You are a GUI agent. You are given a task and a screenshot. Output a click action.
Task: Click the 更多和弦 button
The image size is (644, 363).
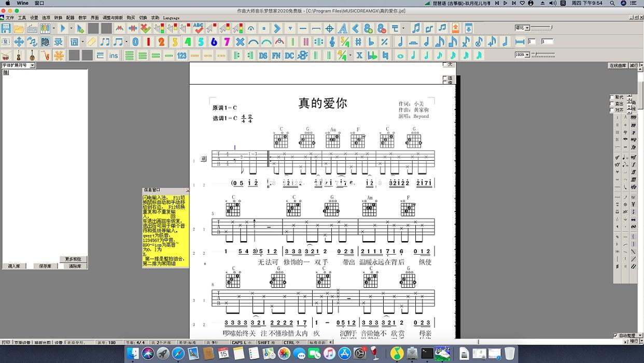pyautogui.click(x=73, y=259)
